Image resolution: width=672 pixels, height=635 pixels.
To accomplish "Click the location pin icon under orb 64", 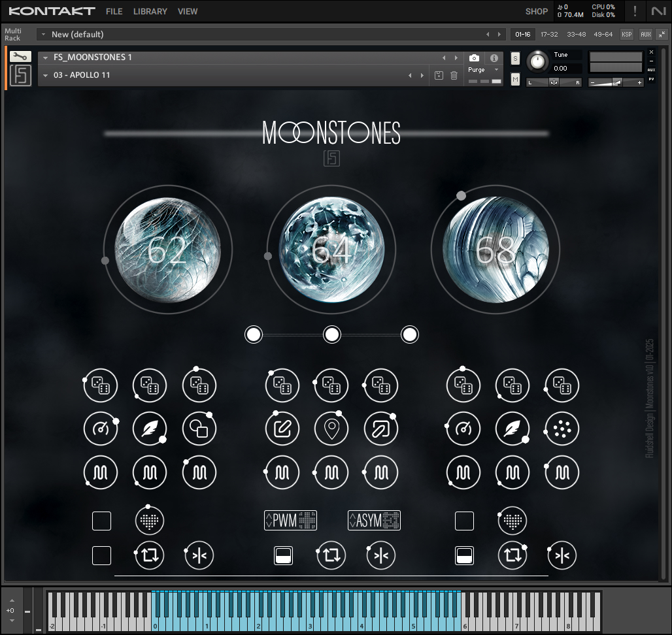I will [x=331, y=429].
